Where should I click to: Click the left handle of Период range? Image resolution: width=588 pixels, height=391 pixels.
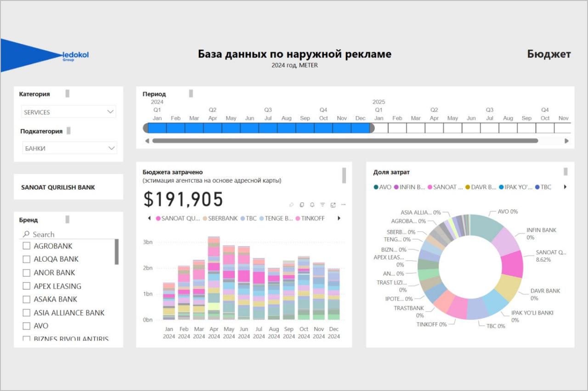(x=146, y=128)
